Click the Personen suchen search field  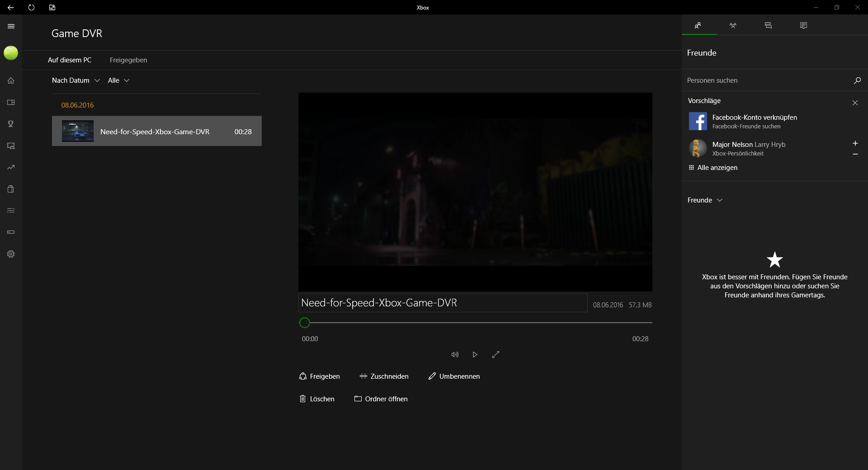click(x=766, y=80)
